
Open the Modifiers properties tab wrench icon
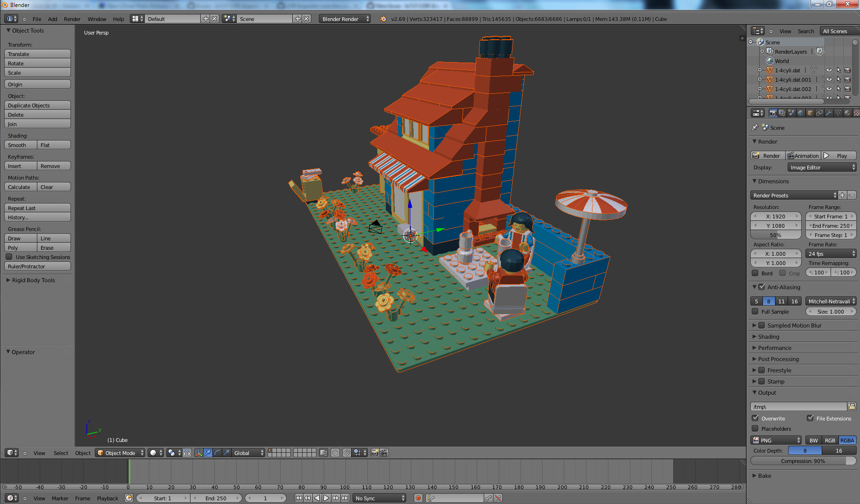(829, 113)
